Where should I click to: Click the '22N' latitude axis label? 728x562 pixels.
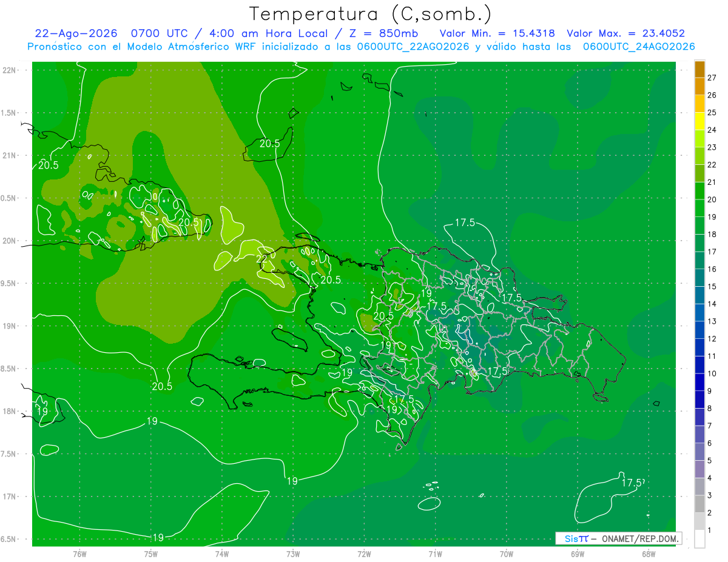9,70
